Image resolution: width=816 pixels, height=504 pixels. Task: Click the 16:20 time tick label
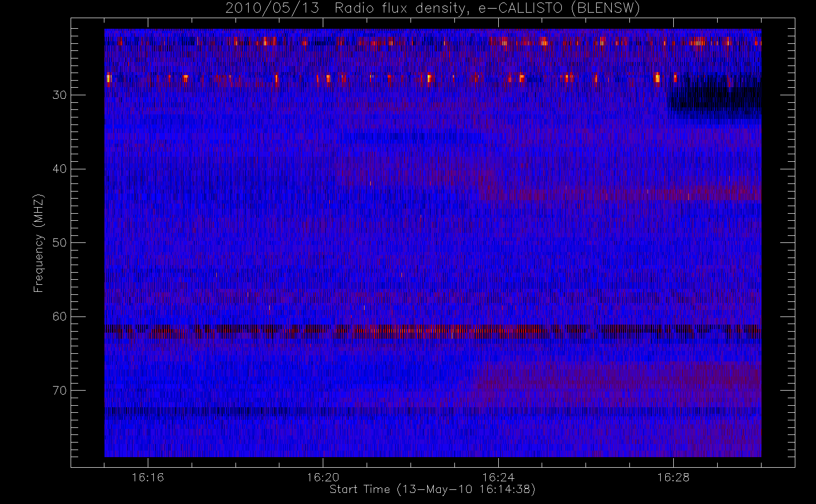click(323, 477)
